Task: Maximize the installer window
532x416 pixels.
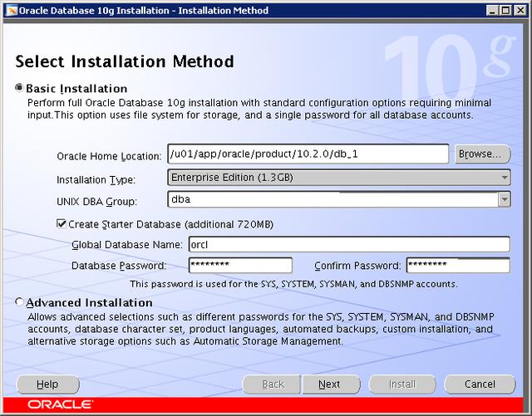Action: click(505, 11)
